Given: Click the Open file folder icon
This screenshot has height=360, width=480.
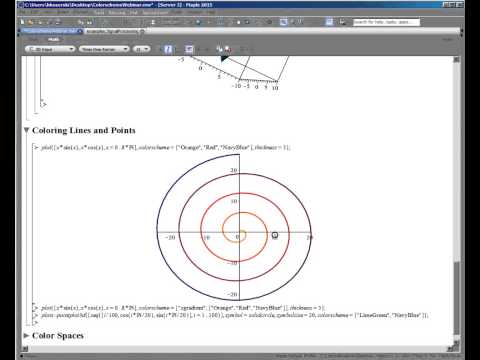Looking at the screenshot, I should click(31, 22).
